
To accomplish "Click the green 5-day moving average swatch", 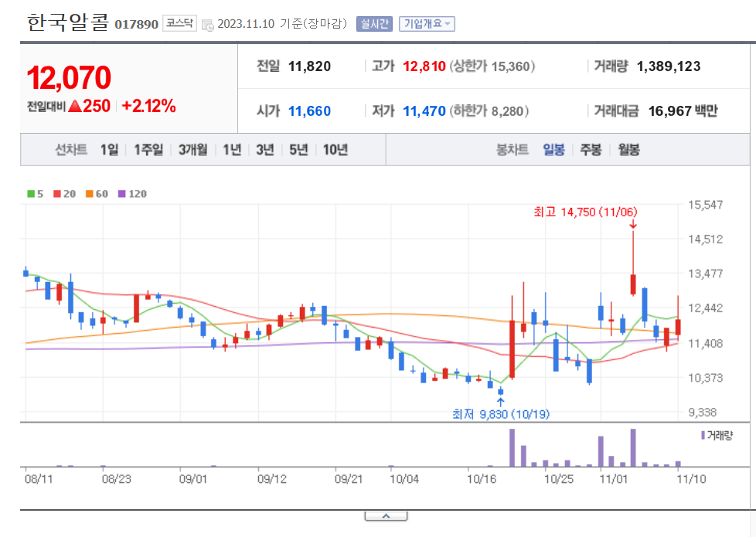I will point(31,194).
